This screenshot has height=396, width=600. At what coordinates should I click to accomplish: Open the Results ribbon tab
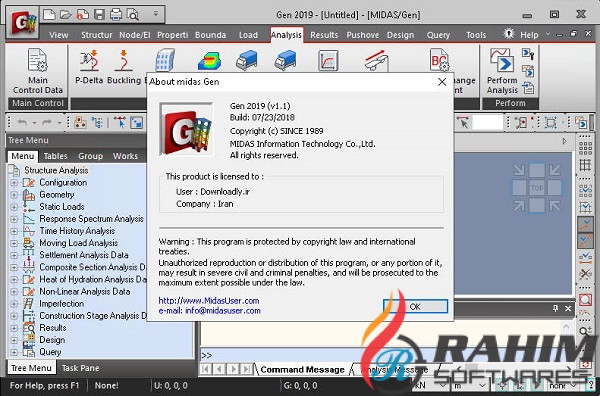click(324, 35)
